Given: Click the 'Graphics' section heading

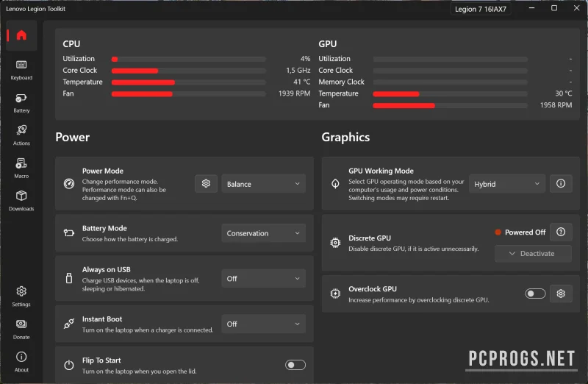Looking at the screenshot, I should click(x=345, y=137).
